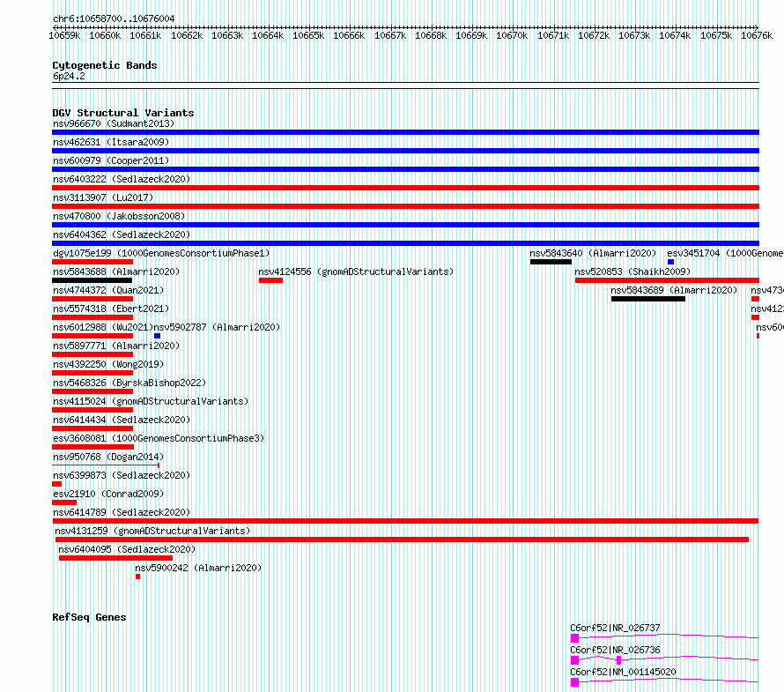Click the DGV Structural Variants track title

pyautogui.click(x=123, y=113)
